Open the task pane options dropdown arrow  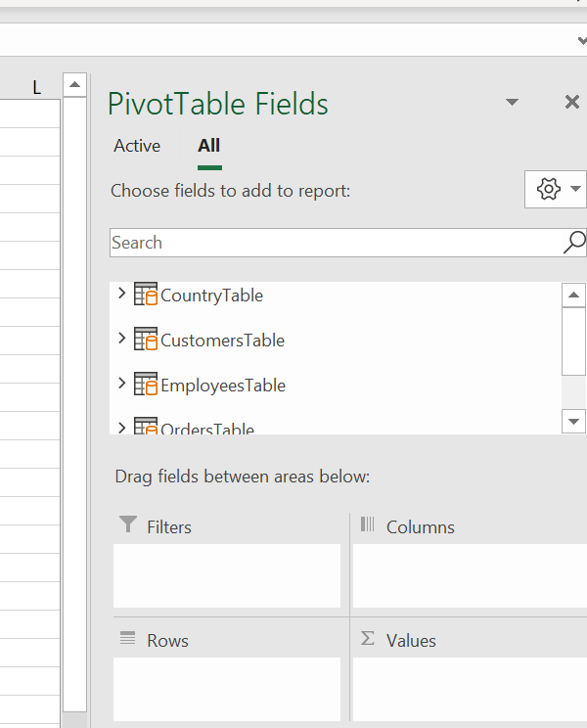(512, 103)
